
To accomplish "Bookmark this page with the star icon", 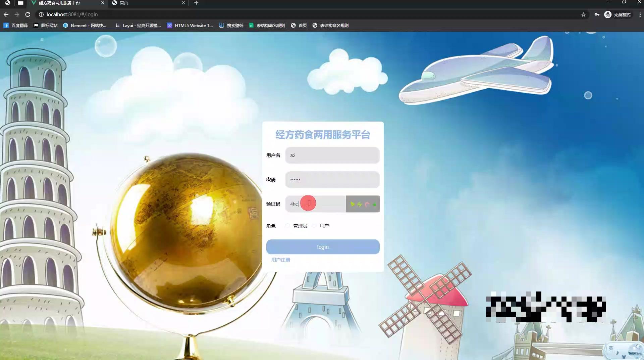I will pos(584,14).
